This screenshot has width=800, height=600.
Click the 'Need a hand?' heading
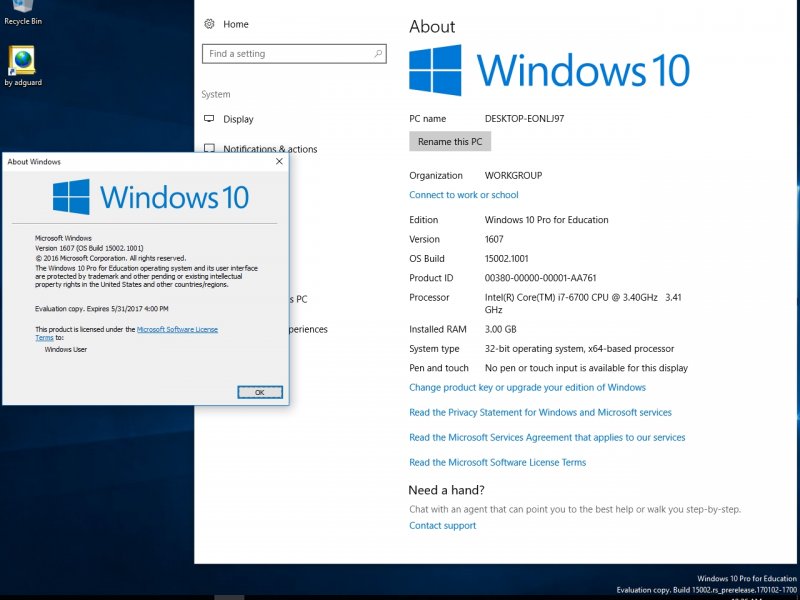(446, 490)
